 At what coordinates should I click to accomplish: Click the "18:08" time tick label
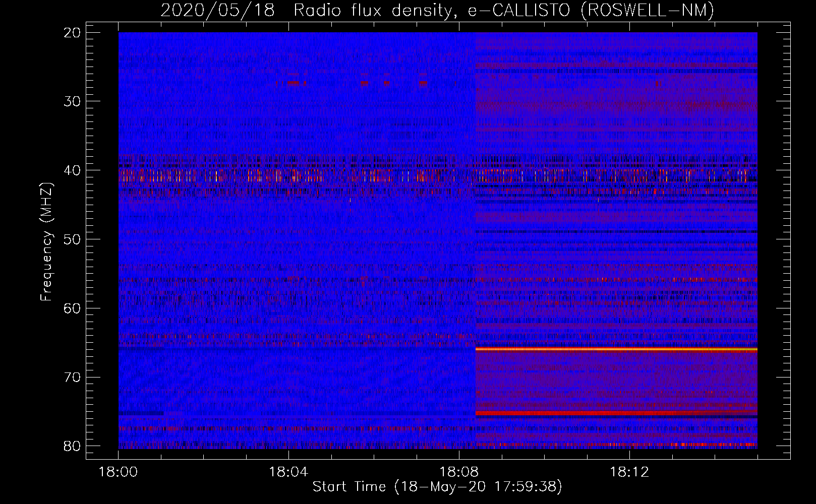[x=459, y=472]
